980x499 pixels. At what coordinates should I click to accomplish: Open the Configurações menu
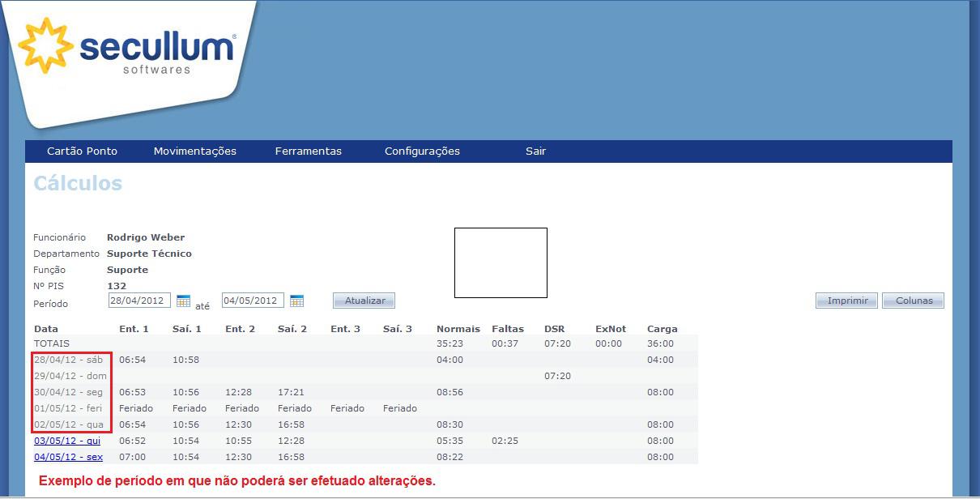422,151
